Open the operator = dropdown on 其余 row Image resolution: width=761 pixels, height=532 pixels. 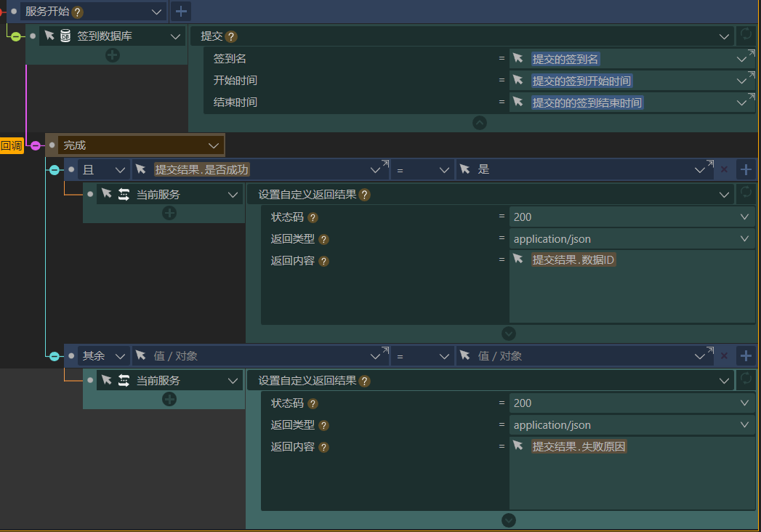tap(444, 356)
